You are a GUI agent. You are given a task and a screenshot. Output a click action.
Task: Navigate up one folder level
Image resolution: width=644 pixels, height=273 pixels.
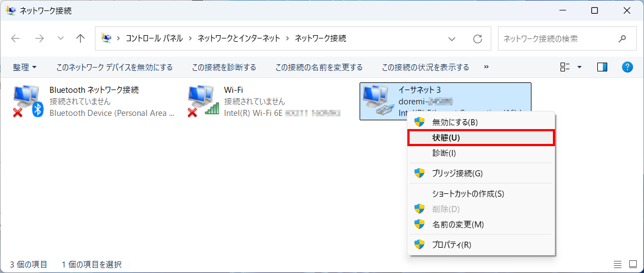click(81, 38)
